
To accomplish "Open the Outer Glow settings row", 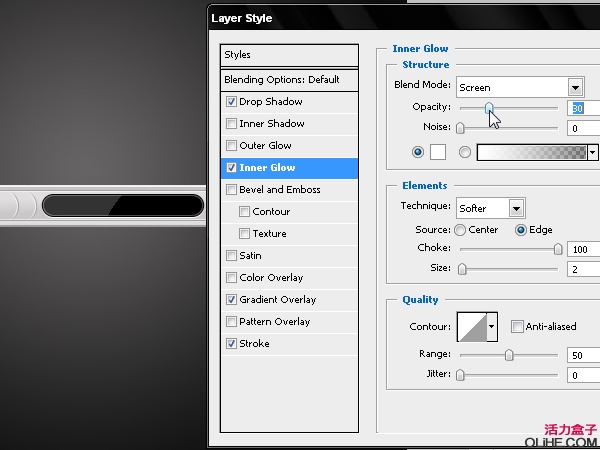I will (289, 146).
